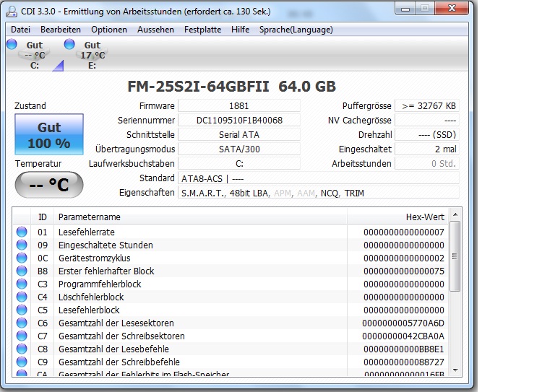This screenshot has width=555, height=392.
Task: Click the Drehzahl value ---- (SSD)
Action: [x=427, y=135]
